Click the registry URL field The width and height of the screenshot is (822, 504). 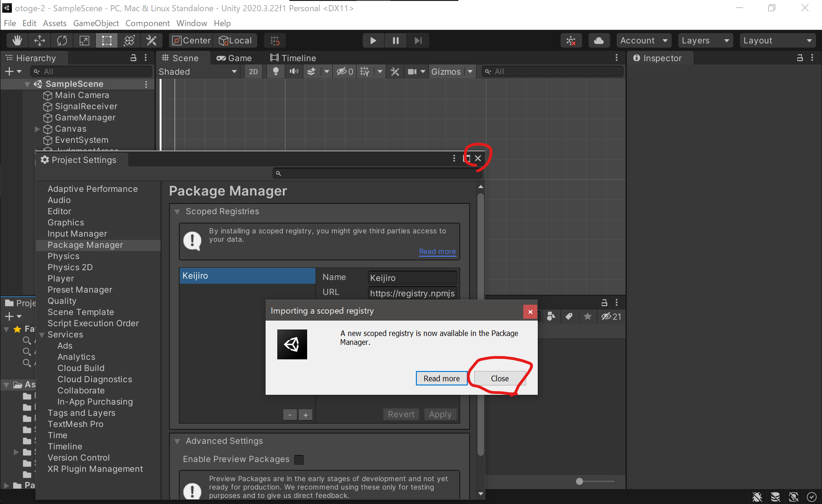coord(412,293)
